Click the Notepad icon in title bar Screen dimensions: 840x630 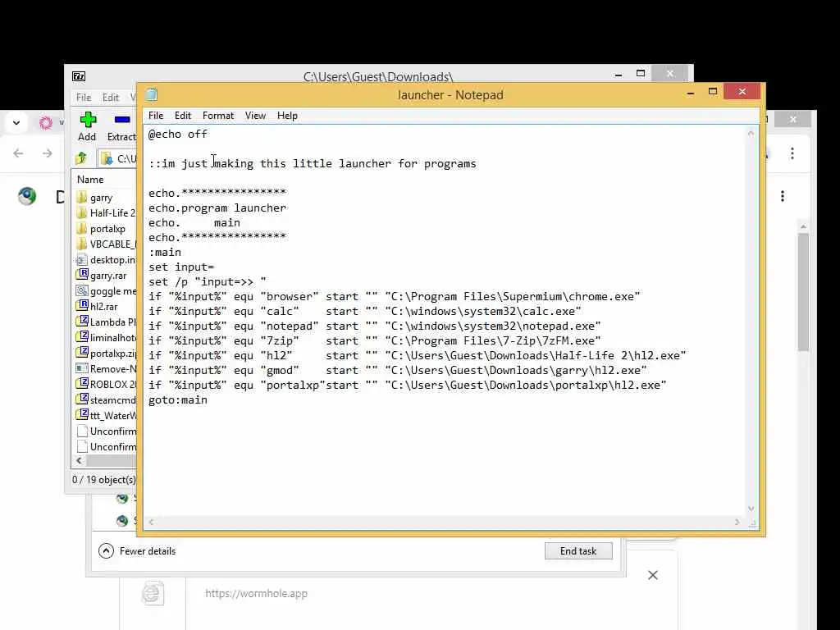click(x=152, y=95)
